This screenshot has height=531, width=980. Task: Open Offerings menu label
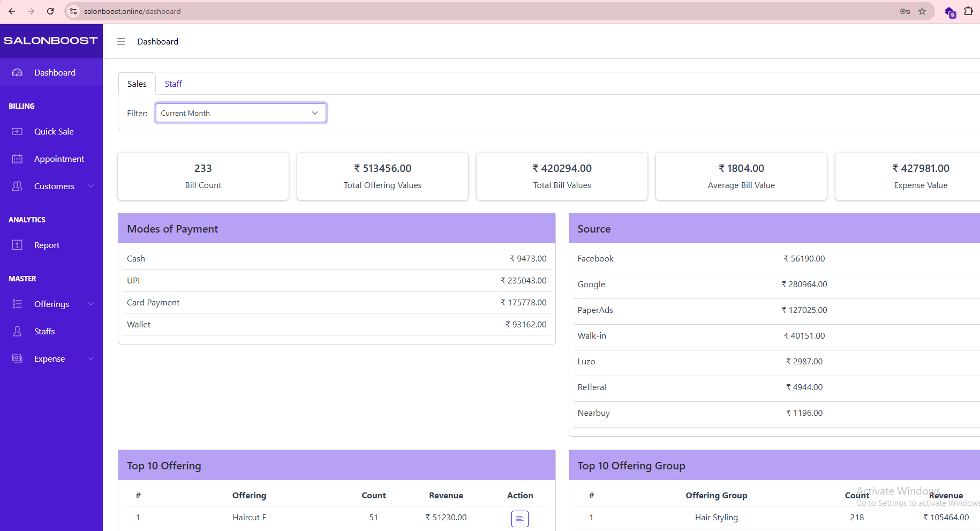51,304
